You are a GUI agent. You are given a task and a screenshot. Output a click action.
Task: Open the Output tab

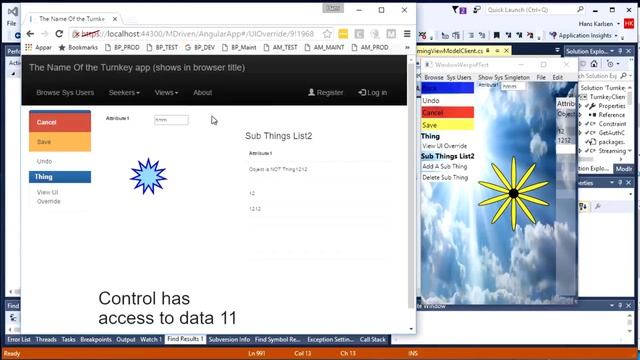click(x=126, y=339)
